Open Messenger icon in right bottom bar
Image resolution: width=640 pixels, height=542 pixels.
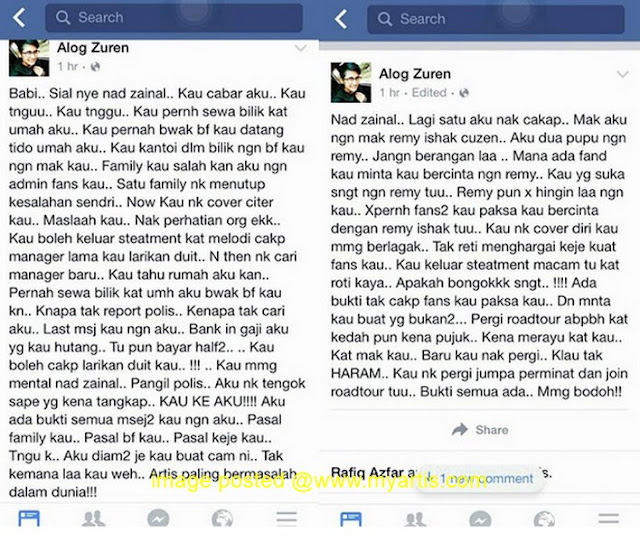[x=480, y=520]
